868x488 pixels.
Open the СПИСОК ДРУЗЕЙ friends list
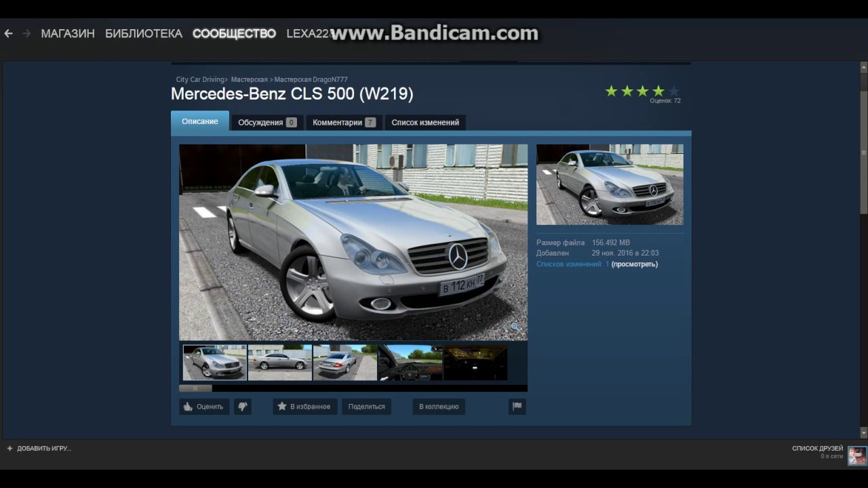(817, 449)
